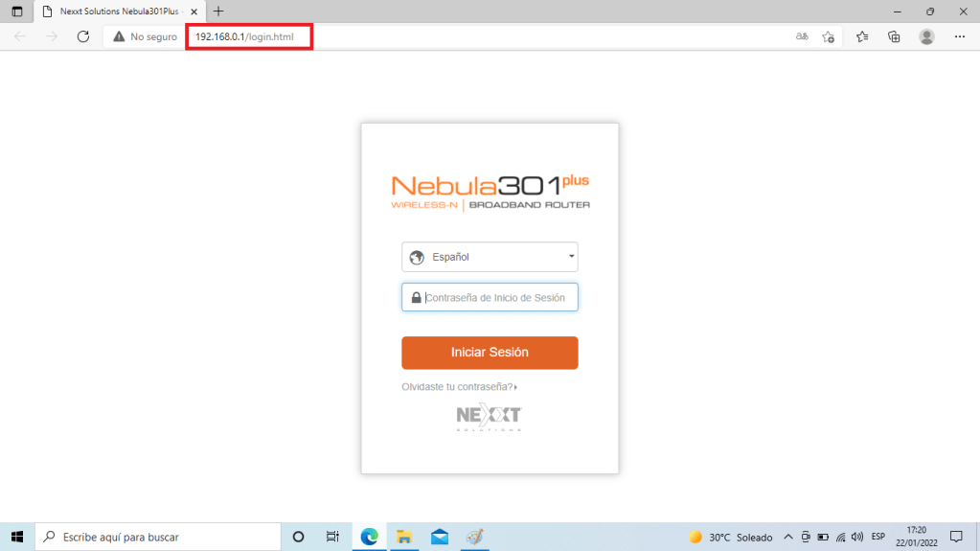This screenshot has width=980, height=551.
Task: Expand 'Olvidaste tu contraseña?' hint
Action: (459, 387)
